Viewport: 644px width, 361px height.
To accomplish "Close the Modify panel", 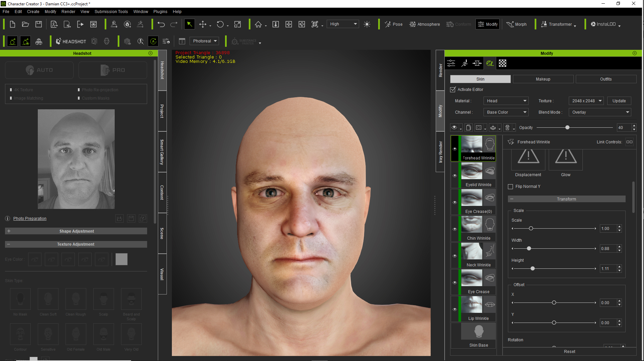I will [635, 53].
